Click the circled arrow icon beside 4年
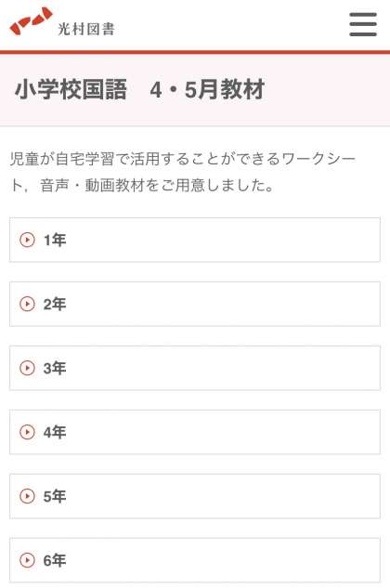This screenshot has height=588, width=390. click(27, 432)
